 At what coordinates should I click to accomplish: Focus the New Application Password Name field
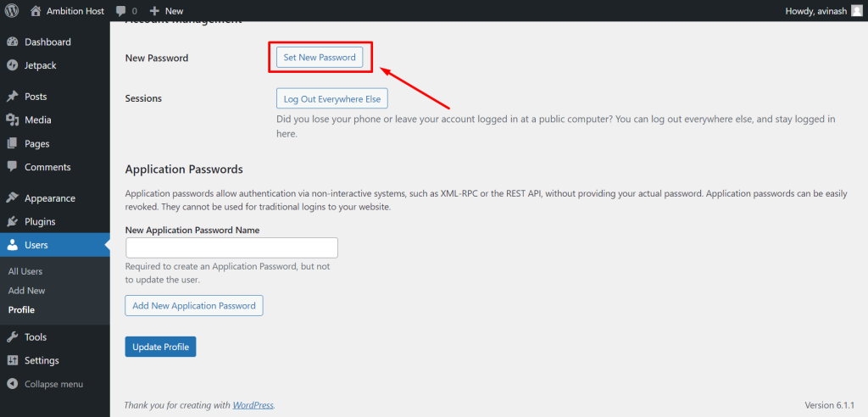pos(231,247)
